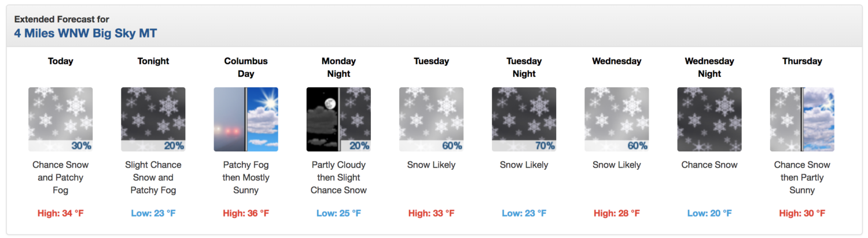Select the Low: 23 °F text under Tonight
Viewport: 868px width, 238px height.
click(x=153, y=213)
